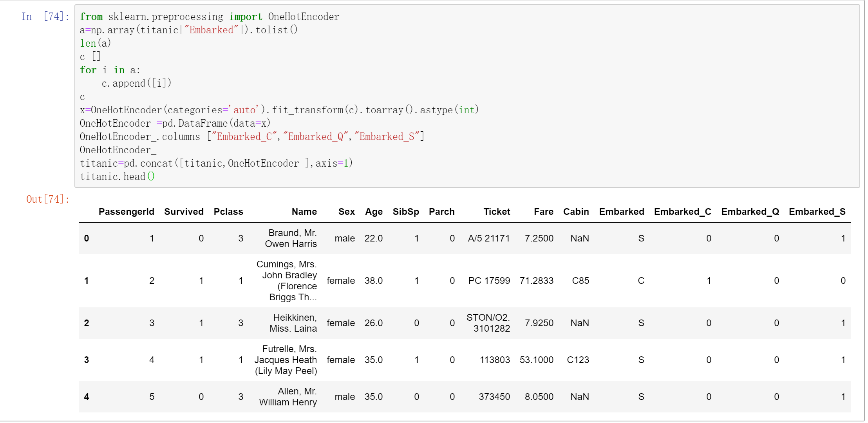
Task: Click the name cell Braund, Mr. Owen Harris
Action: click(291, 238)
